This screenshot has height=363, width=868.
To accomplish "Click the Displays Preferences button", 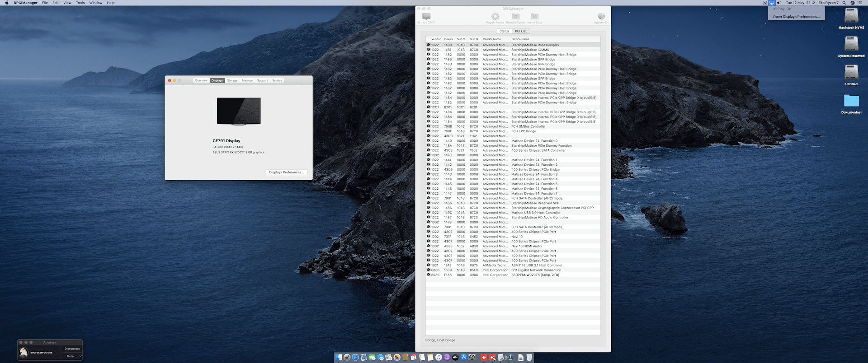I will click(287, 172).
